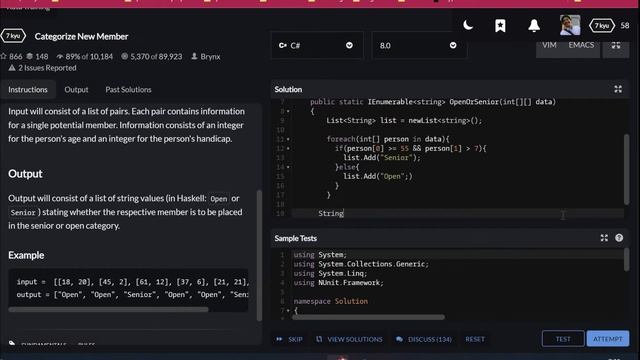Toggle dark mode moon icon
This screenshot has height=360, width=640.
coord(468,25)
